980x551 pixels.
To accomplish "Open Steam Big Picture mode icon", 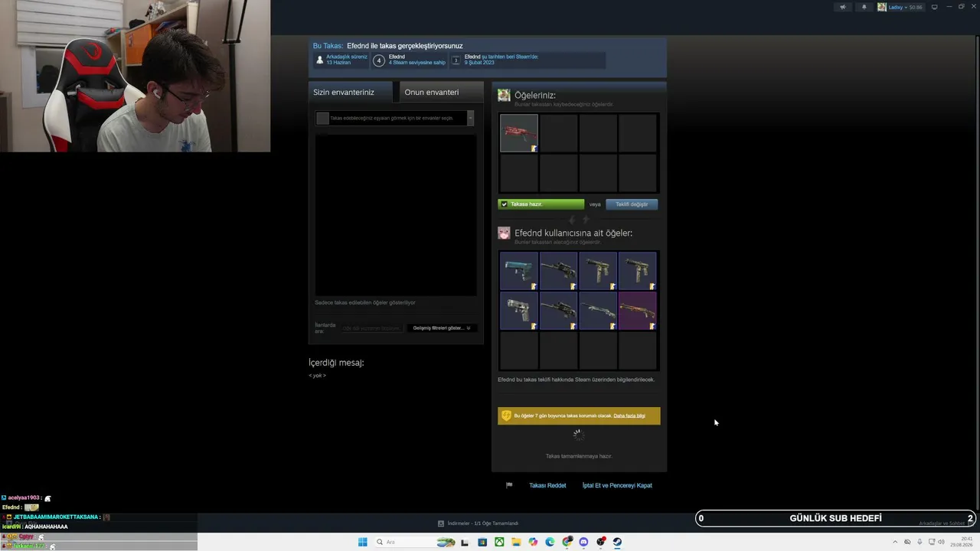I will coord(934,7).
